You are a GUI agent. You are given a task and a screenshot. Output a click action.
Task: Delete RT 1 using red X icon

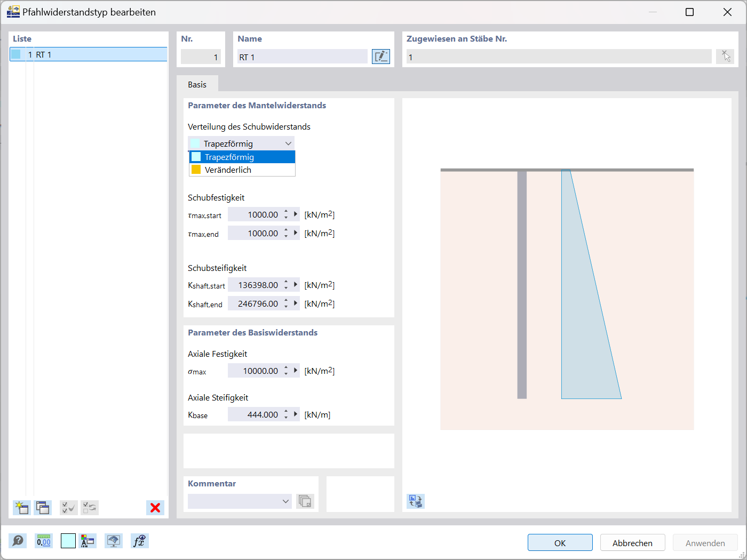tap(155, 507)
